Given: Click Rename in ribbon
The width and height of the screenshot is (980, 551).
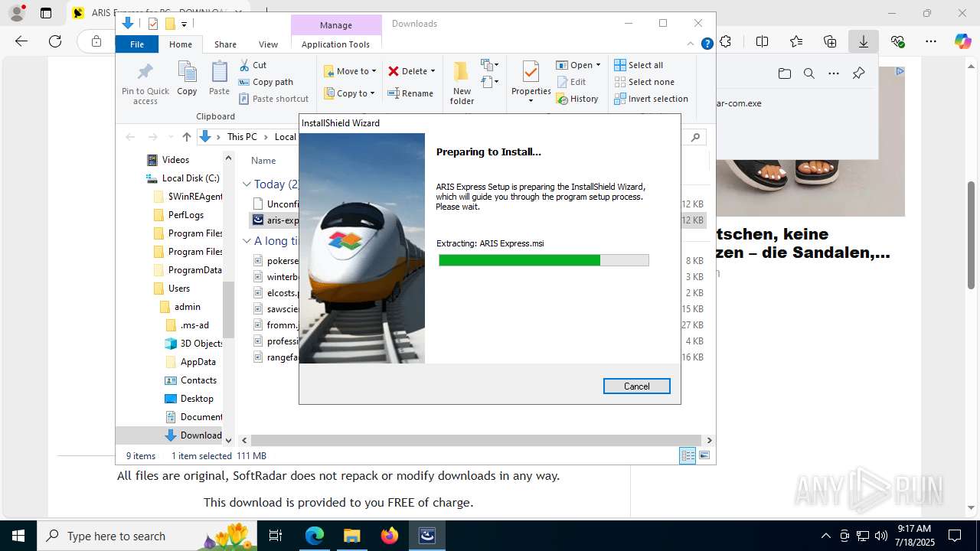Looking at the screenshot, I should click(410, 93).
